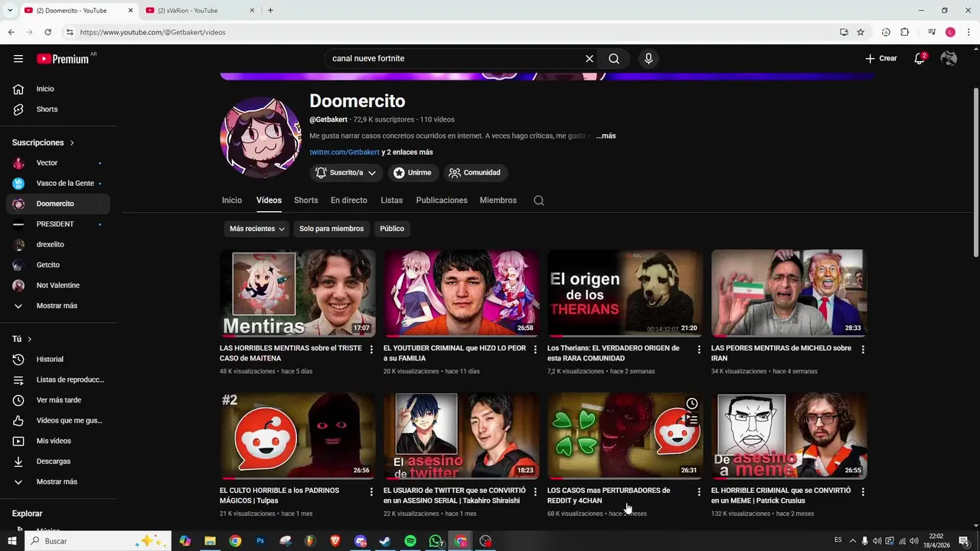
Task: Open options for REDDIT y 4CHAN video
Action: pyautogui.click(x=699, y=491)
